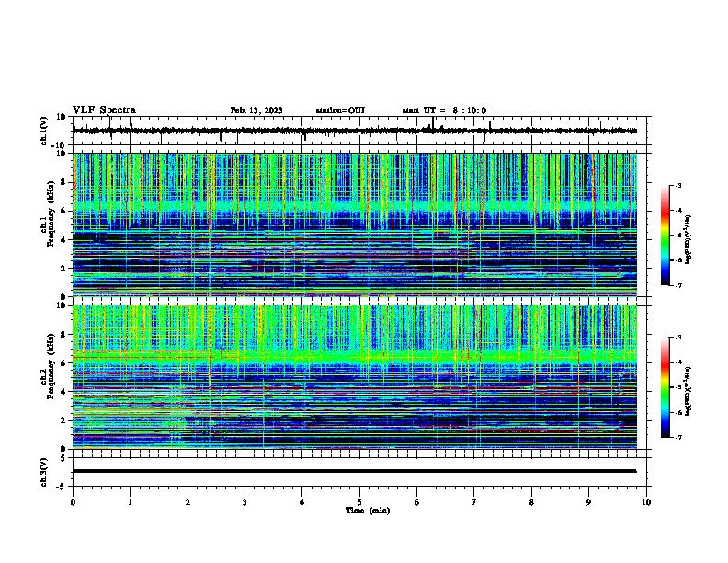The image size is (728, 563).
Task: Click the ch.2 color bar log(PSD) label
Action: [x=688, y=391]
